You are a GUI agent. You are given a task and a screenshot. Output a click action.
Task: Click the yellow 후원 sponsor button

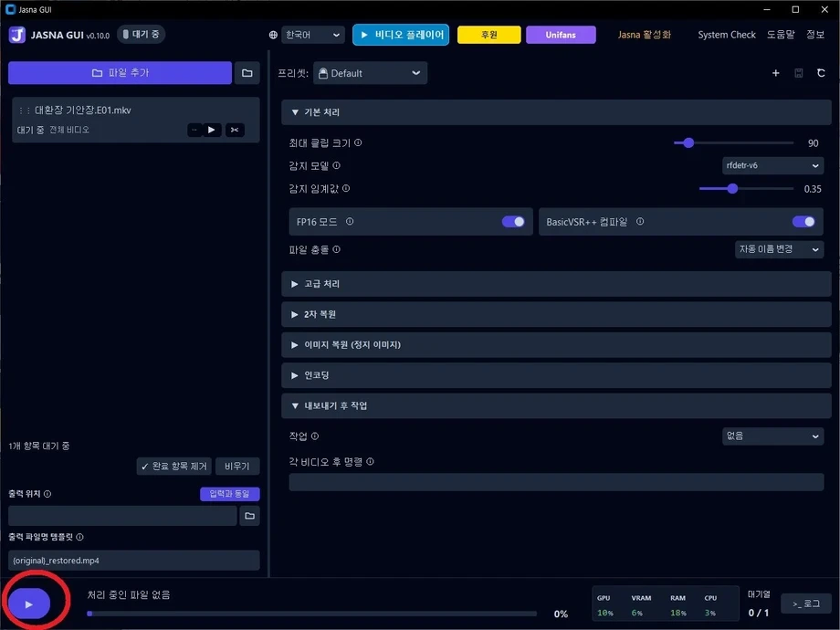[489, 35]
